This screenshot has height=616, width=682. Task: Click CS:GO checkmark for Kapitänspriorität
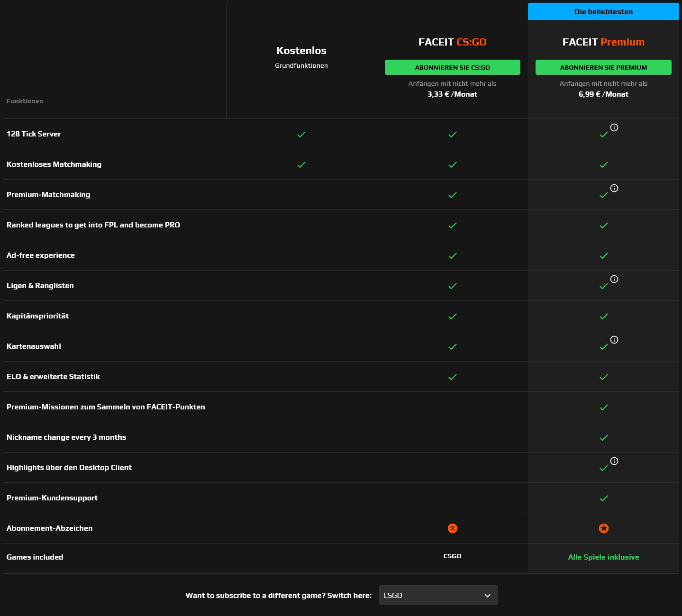point(453,317)
